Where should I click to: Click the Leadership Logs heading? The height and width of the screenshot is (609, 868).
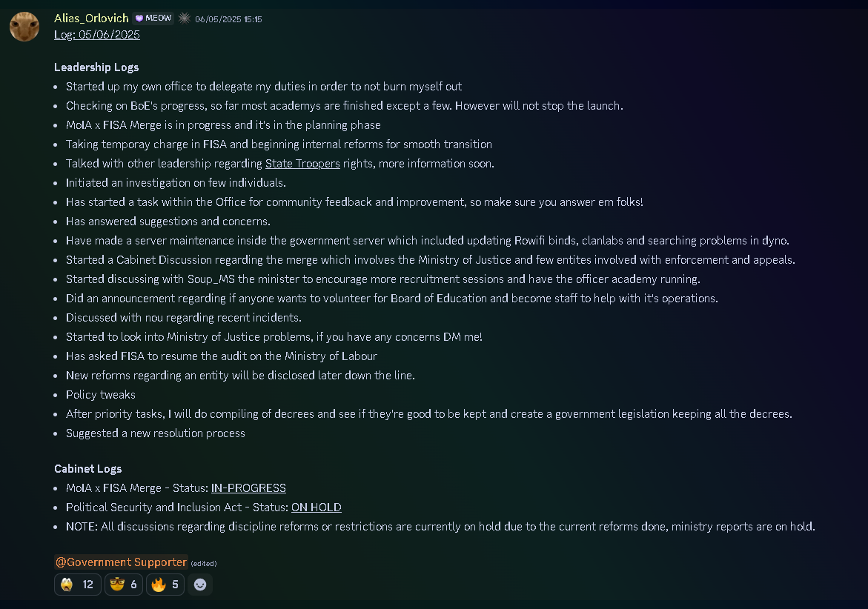click(x=96, y=67)
